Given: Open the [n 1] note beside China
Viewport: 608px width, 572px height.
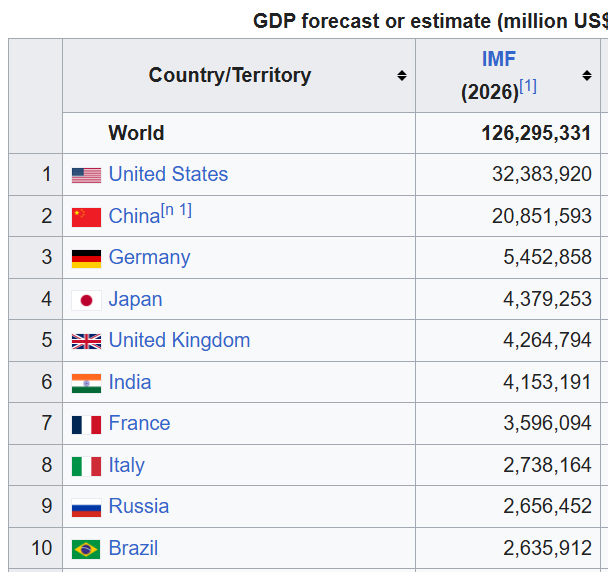Looking at the screenshot, I should [x=176, y=211].
